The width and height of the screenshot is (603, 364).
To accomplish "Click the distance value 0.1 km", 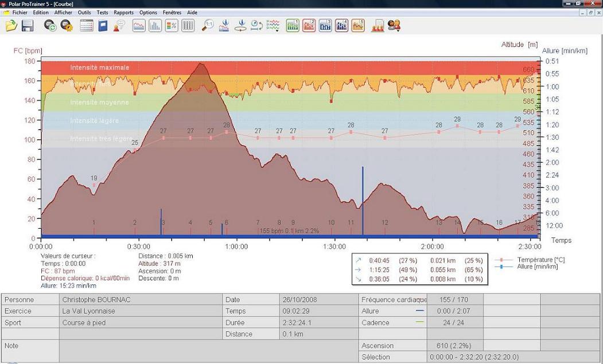I will pos(293,334).
